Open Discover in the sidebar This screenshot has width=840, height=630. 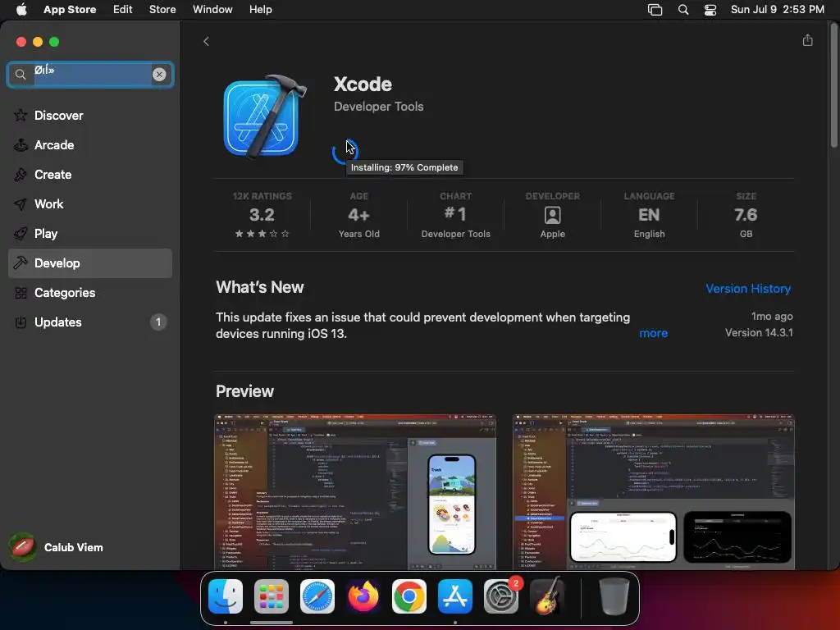tap(90, 115)
